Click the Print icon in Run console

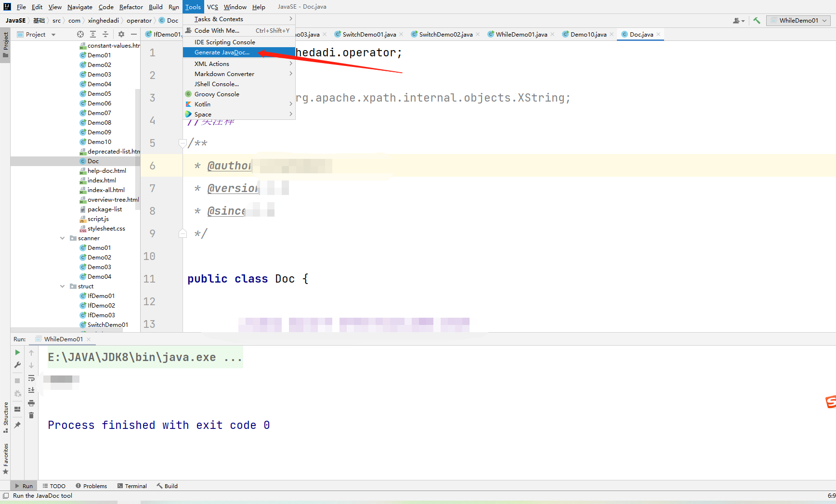[x=31, y=403]
